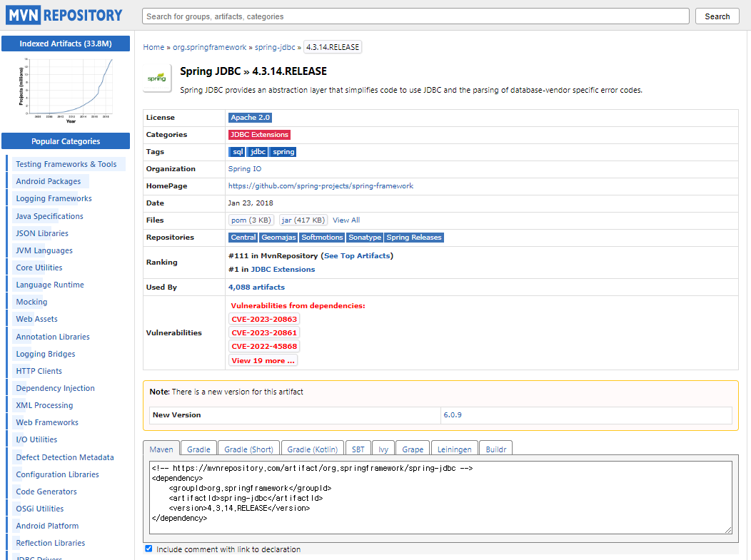Click See Top Artifacts link
751x560 pixels.
[x=357, y=255]
